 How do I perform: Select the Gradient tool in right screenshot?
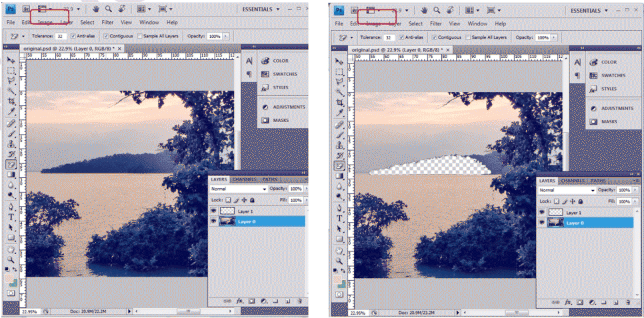(339, 176)
